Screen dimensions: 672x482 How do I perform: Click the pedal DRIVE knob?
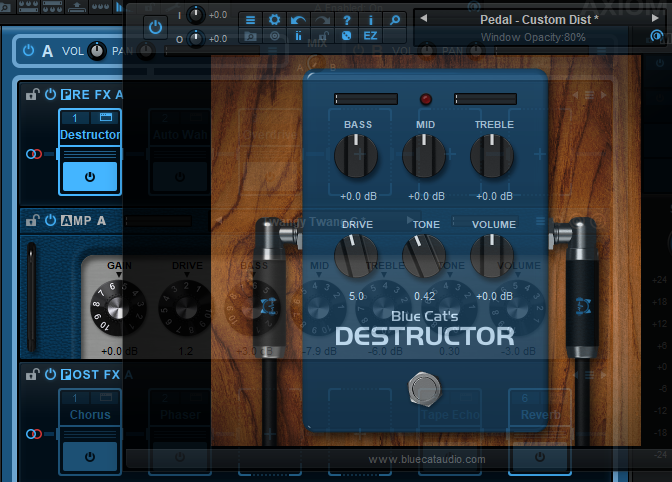pos(356,256)
